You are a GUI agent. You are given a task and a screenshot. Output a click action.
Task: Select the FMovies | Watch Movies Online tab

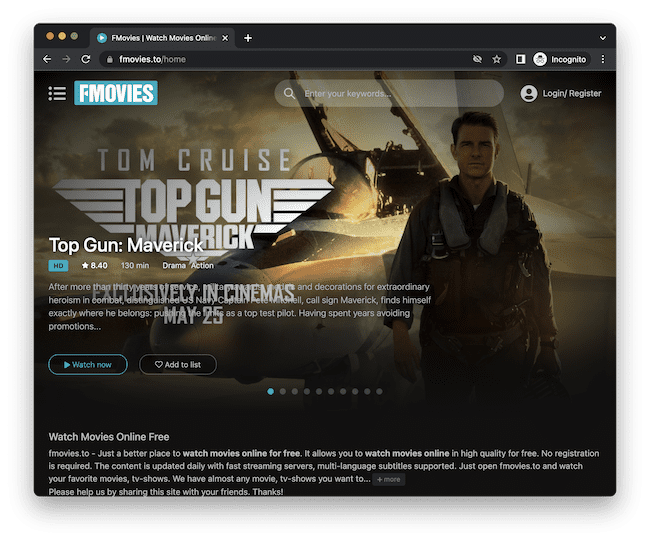pos(162,38)
